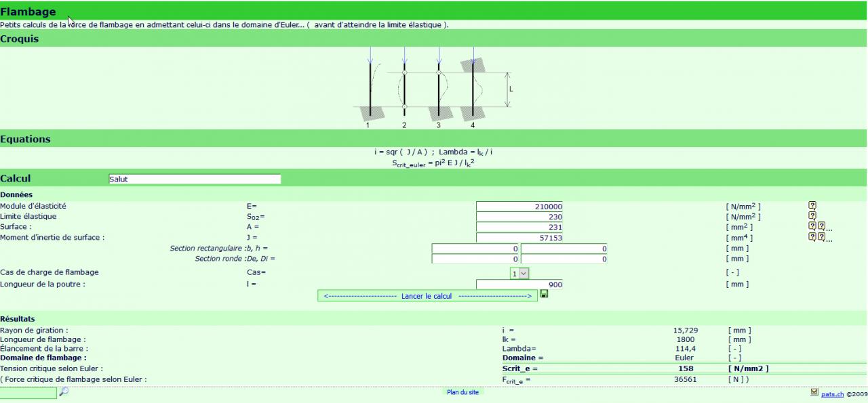Open second help icon on Surface row
This screenshot has height=403, width=868.
click(821, 226)
